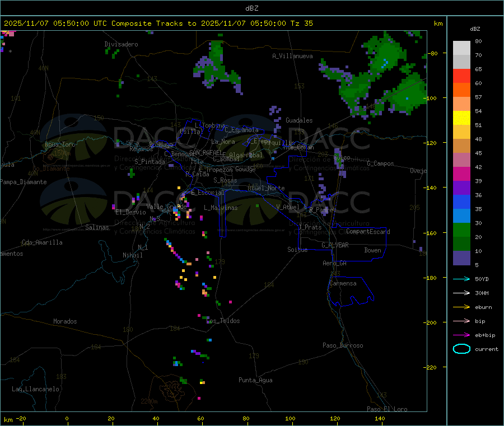504x426 pixels.
Task: Click the Morados map label
Action: coord(65,321)
